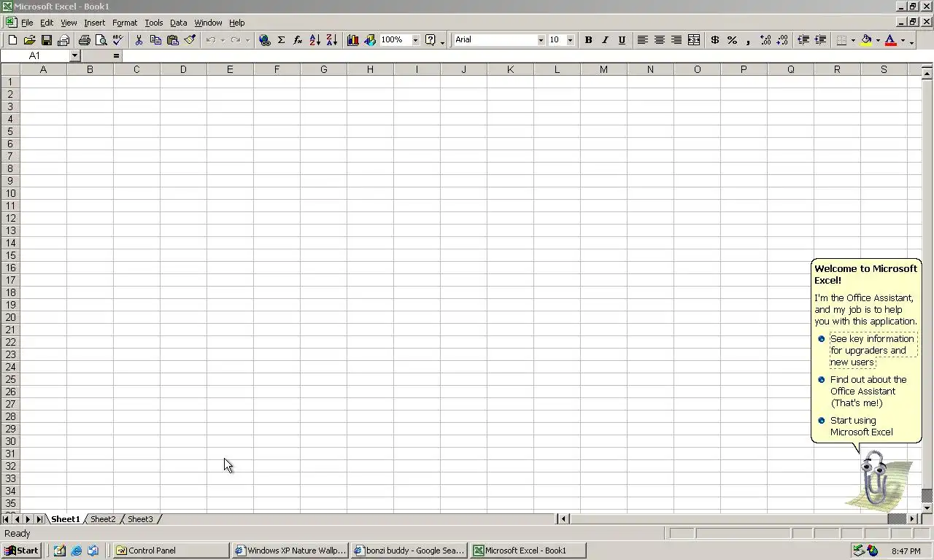Choose Start using Microsoft Excel
The width and height of the screenshot is (934, 560).
[x=861, y=426]
